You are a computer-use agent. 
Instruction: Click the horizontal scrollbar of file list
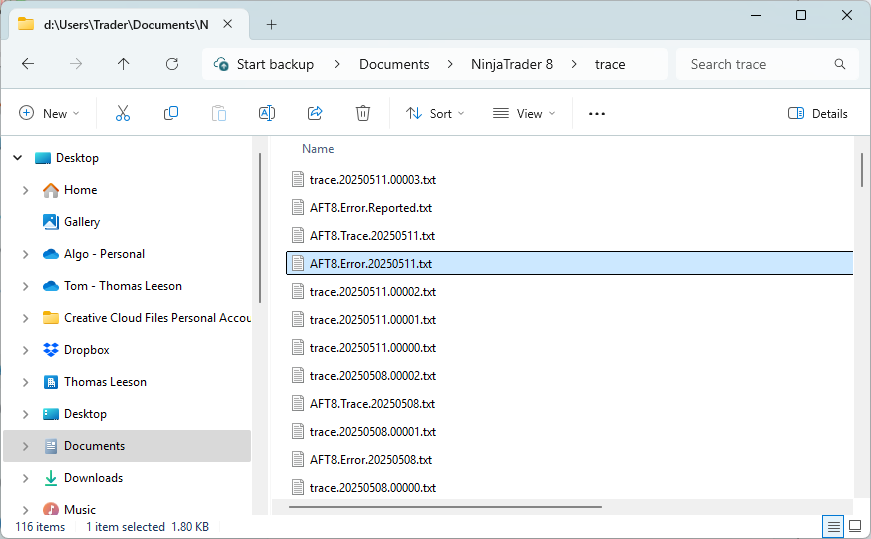(x=445, y=507)
